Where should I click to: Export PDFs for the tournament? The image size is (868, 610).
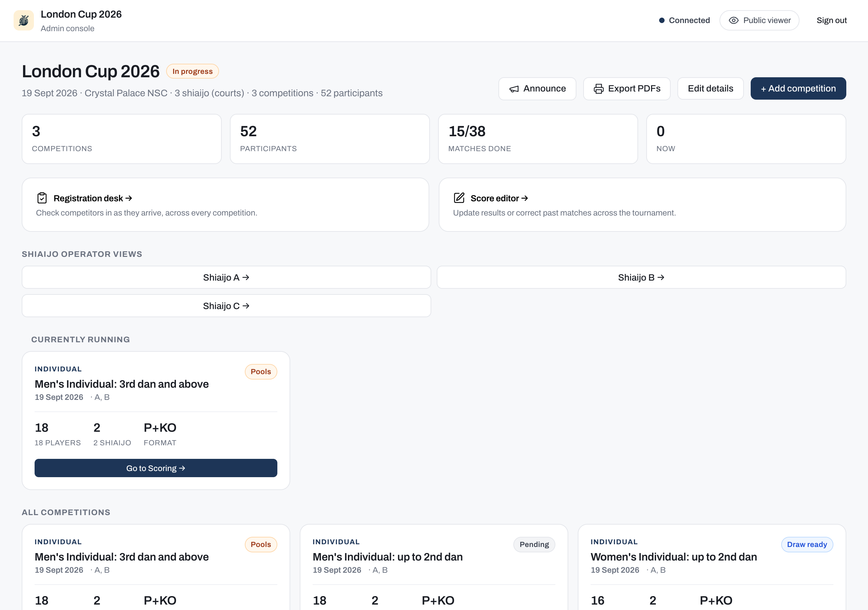tap(627, 89)
